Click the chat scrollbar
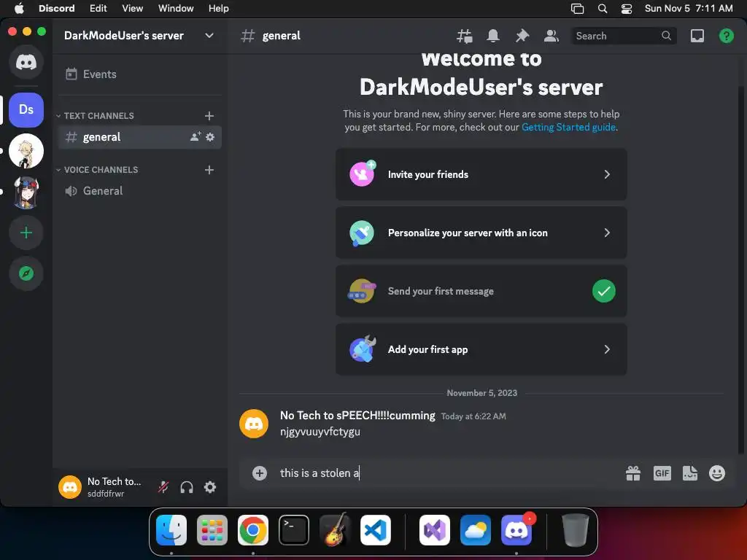This screenshot has width=747, height=560. 741,271
